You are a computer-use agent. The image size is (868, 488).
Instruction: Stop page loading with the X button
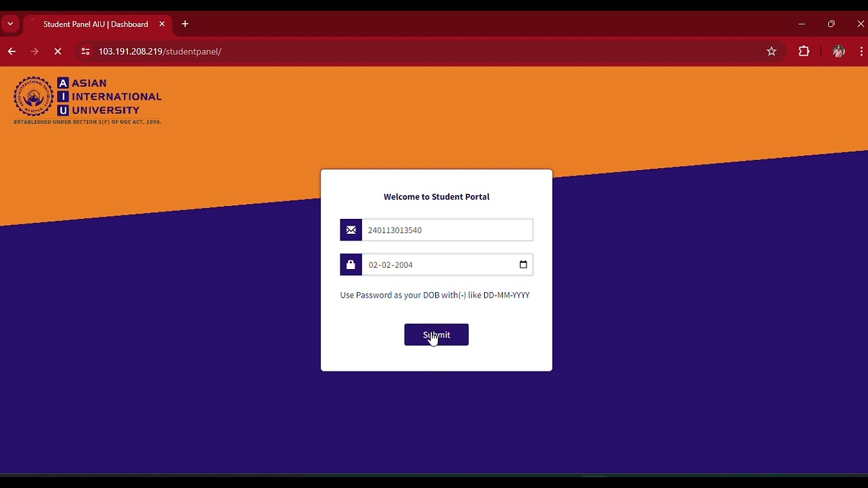(x=58, y=52)
